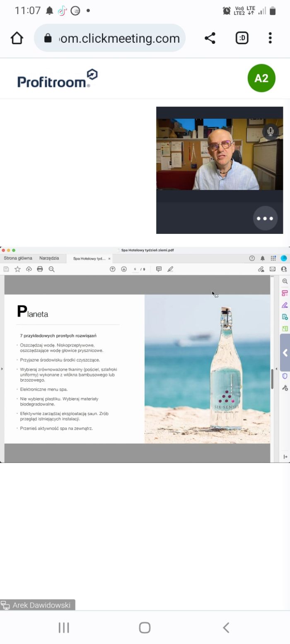Viewport: 290px width, 644px height.
Task: Open the video tile three-dot options
Action: 265,218
